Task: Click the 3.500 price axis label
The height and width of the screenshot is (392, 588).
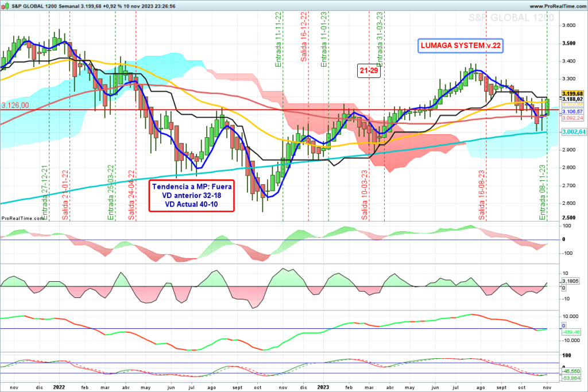Action: (x=569, y=44)
